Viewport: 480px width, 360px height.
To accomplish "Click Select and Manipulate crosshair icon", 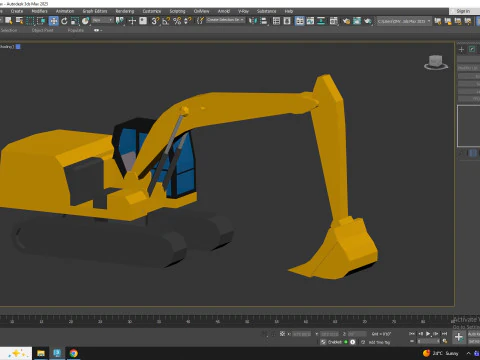I will point(132,21).
